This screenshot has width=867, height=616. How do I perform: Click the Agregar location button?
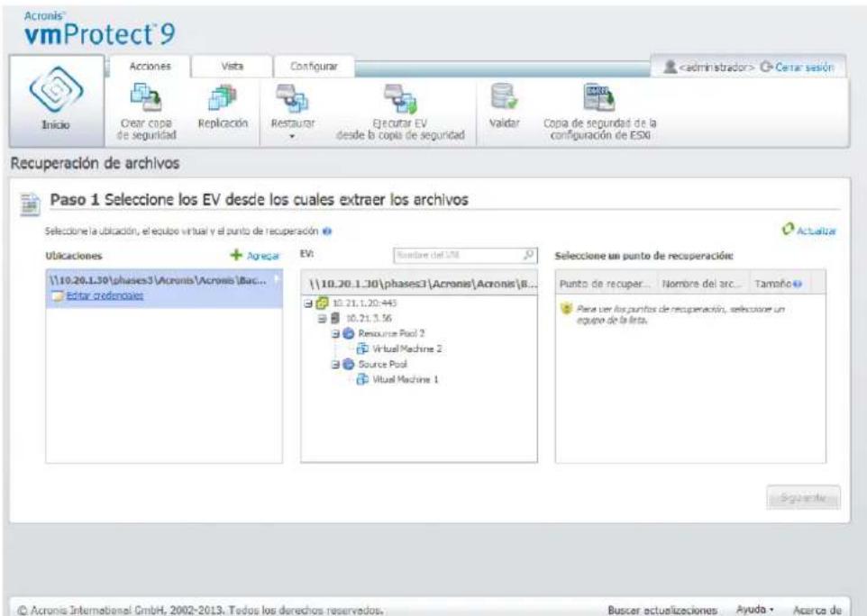point(255,255)
